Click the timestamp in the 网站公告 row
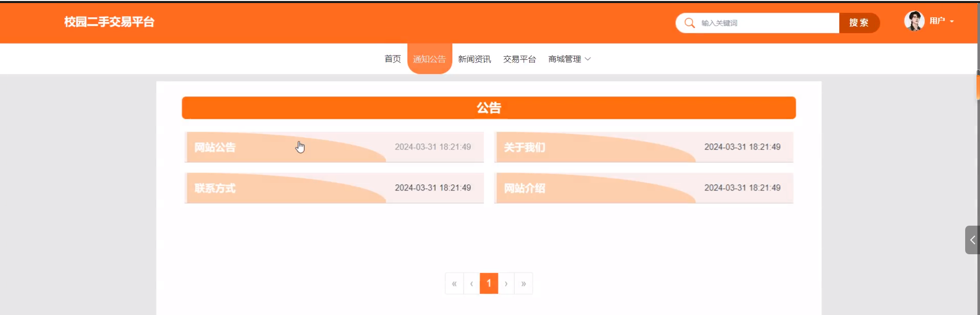The height and width of the screenshot is (315, 980). (432, 147)
